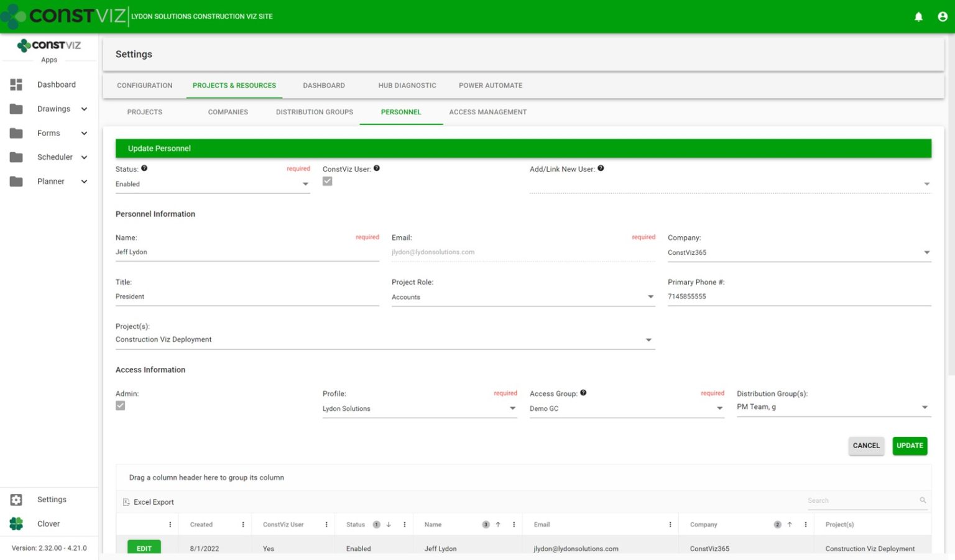This screenshot has width=955, height=560.
Task: Click the Cancel button
Action: (x=866, y=446)
